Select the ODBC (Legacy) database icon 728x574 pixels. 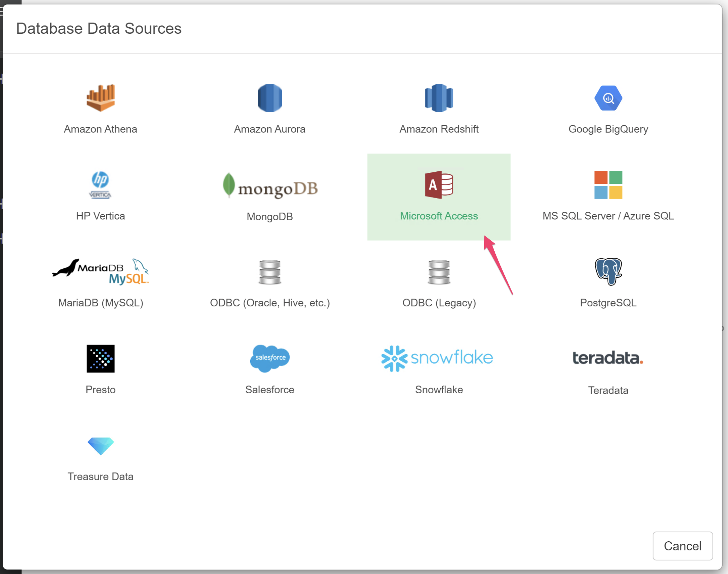(x=439, y=272)
